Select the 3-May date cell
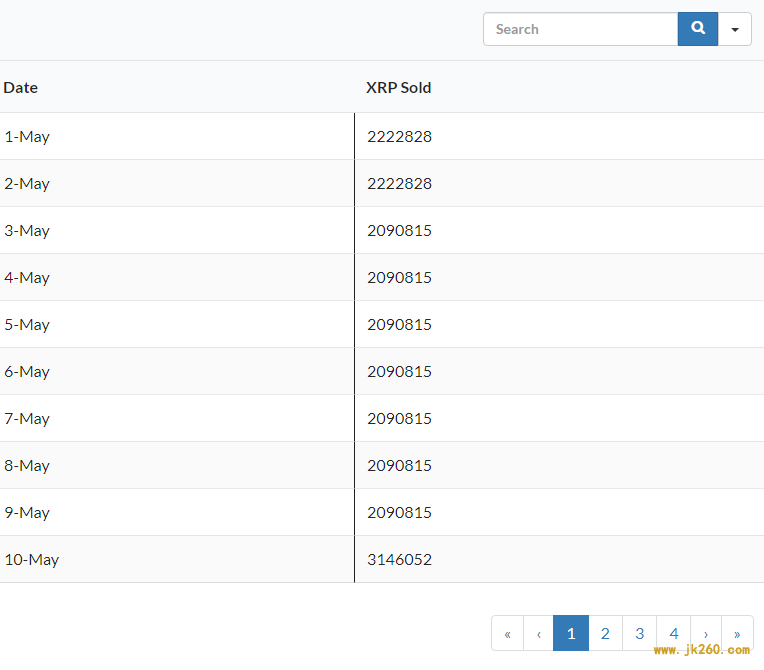 coord(177,230)
